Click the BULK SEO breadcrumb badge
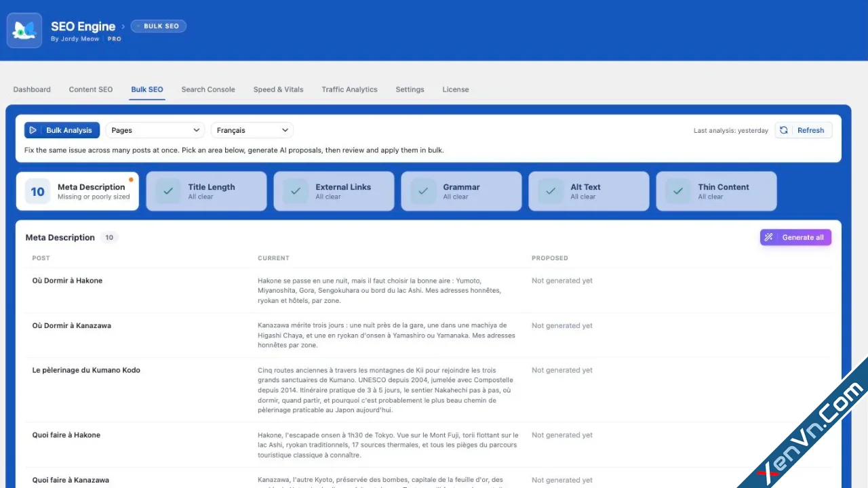Viewport: 868px width, 488px height. point(159,26)
